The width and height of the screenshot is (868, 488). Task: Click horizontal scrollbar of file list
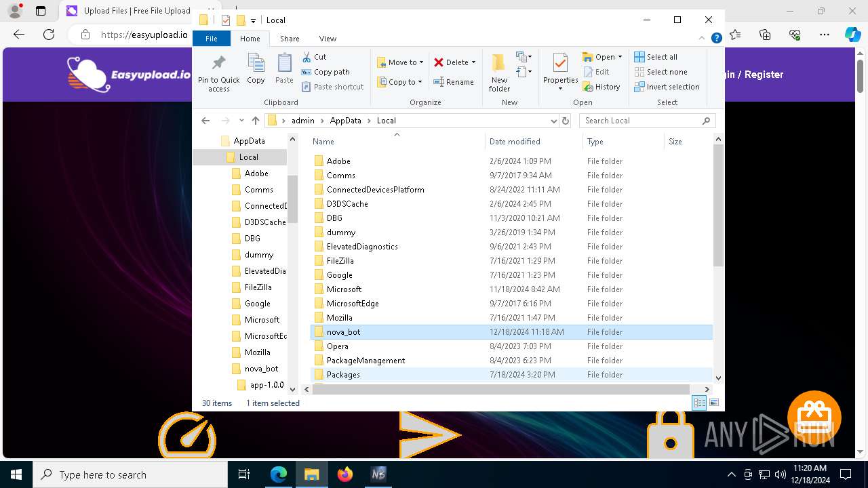[x=500, y=389]
